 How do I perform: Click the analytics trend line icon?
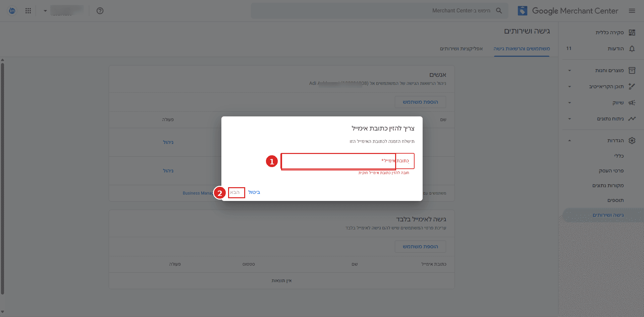pos(632,119)
